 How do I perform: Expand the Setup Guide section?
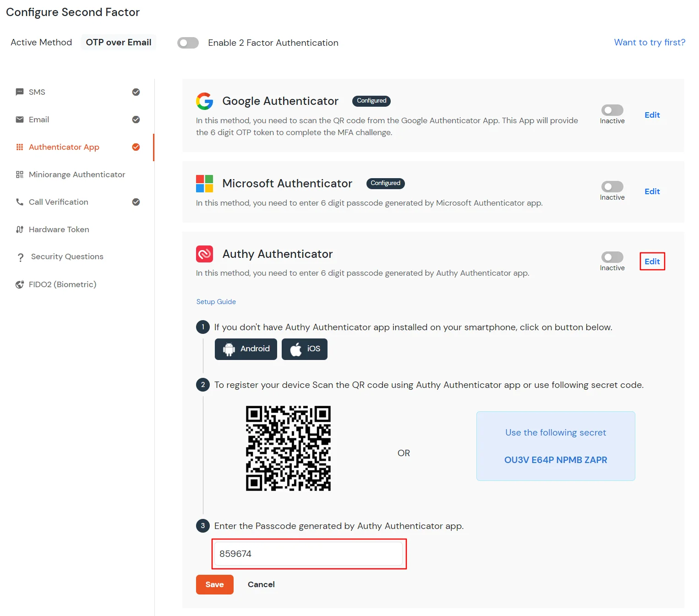click(x=216, y=301)
